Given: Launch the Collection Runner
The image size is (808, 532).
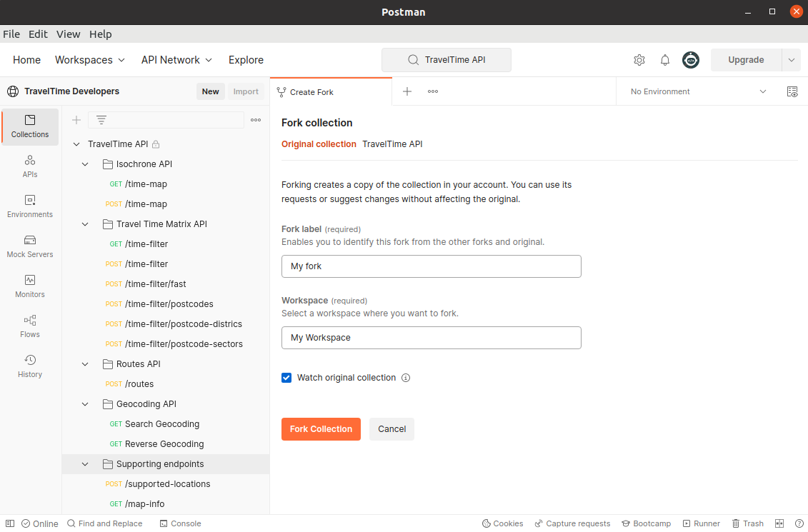Looking at the screenshot, I should tap(701, 523).
